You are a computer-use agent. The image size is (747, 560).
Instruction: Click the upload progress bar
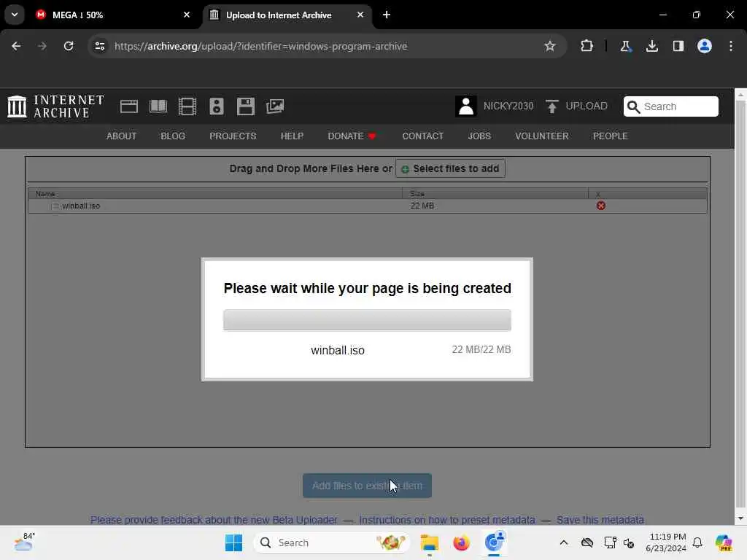[368, 320]
